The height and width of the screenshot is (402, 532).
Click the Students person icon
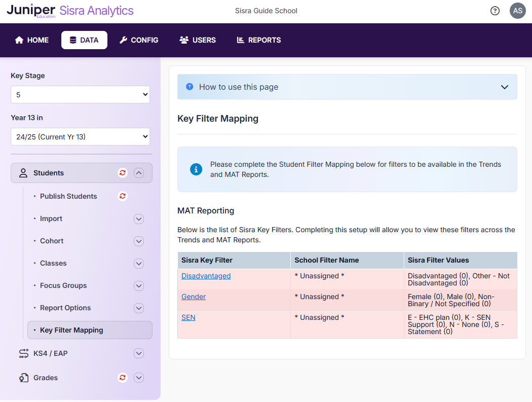(23, 173)
